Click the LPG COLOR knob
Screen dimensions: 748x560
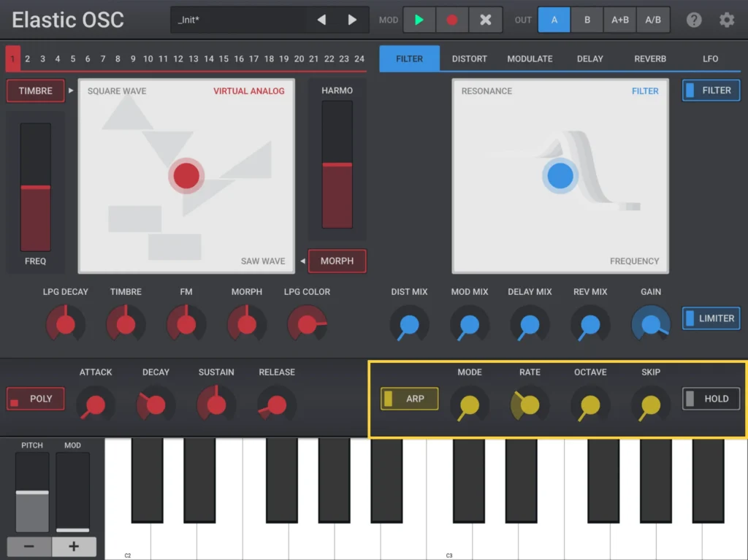(x=307, y=323)
